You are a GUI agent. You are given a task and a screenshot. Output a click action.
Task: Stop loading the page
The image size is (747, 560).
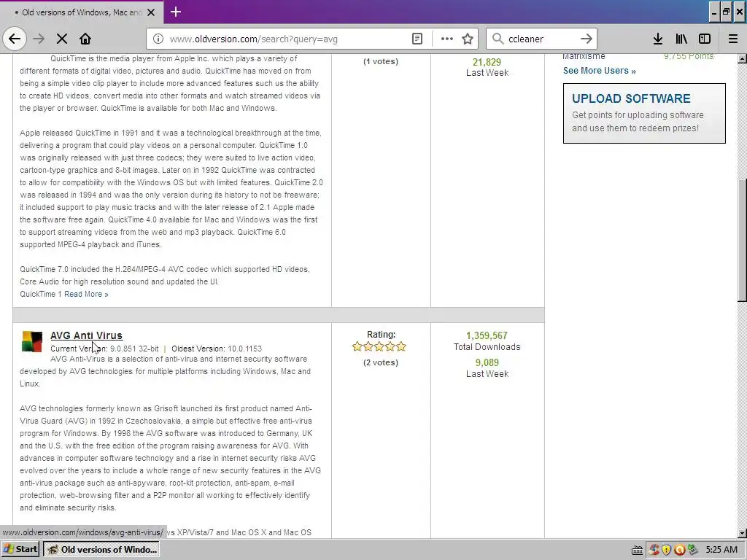coord(62,39)
